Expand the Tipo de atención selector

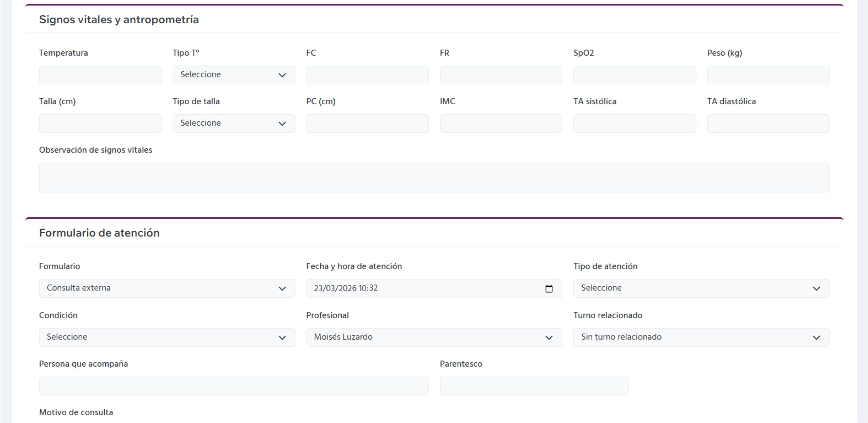(x=701, y=288)
